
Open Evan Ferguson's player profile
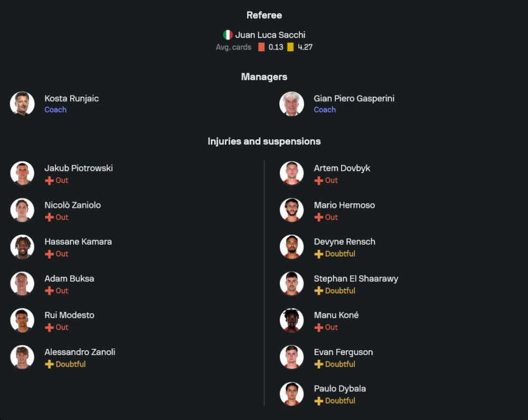[x=343, y=352]
